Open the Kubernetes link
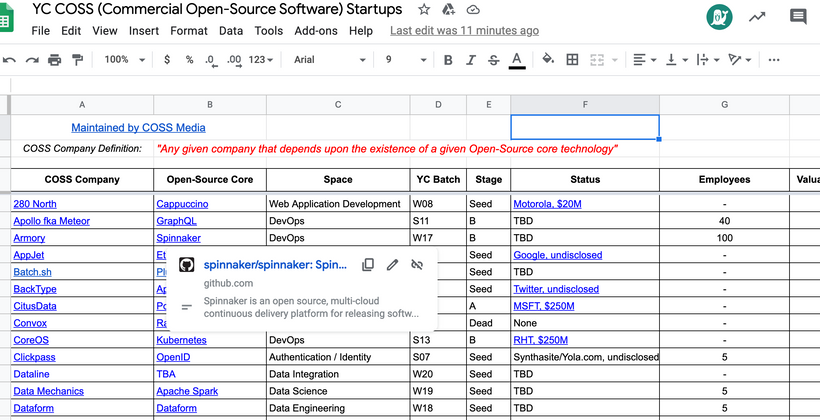This screenshot has width=820, height=420. [x=181, y=340]
